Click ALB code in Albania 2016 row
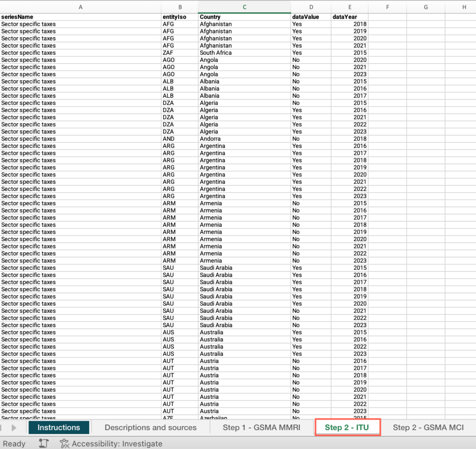Viewport: 476px width, 449px height. (x=180, y=89)
